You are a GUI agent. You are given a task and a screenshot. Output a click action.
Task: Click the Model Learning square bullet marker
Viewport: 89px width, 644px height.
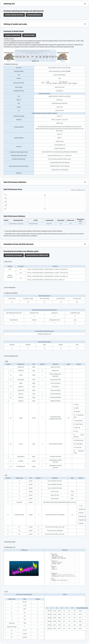(x=4, y=39)
